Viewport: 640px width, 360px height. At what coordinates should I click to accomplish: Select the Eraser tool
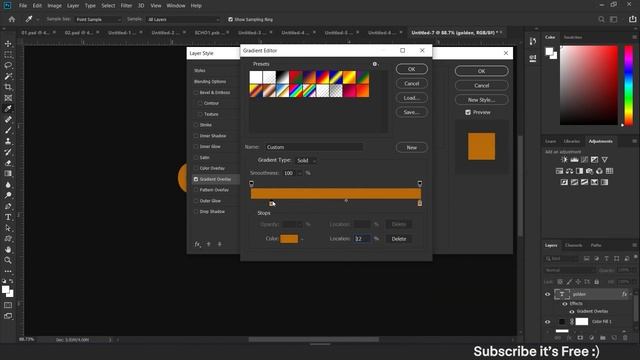pos(8,163)
